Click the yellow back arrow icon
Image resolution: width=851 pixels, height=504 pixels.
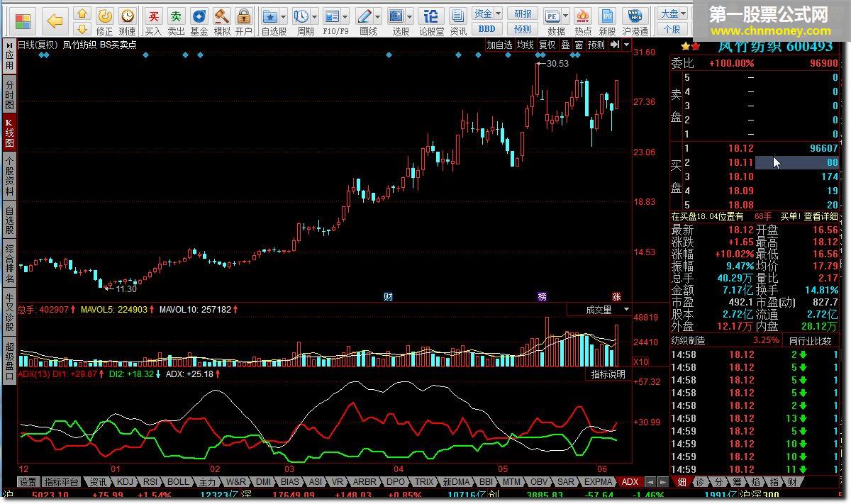(55, 21)
